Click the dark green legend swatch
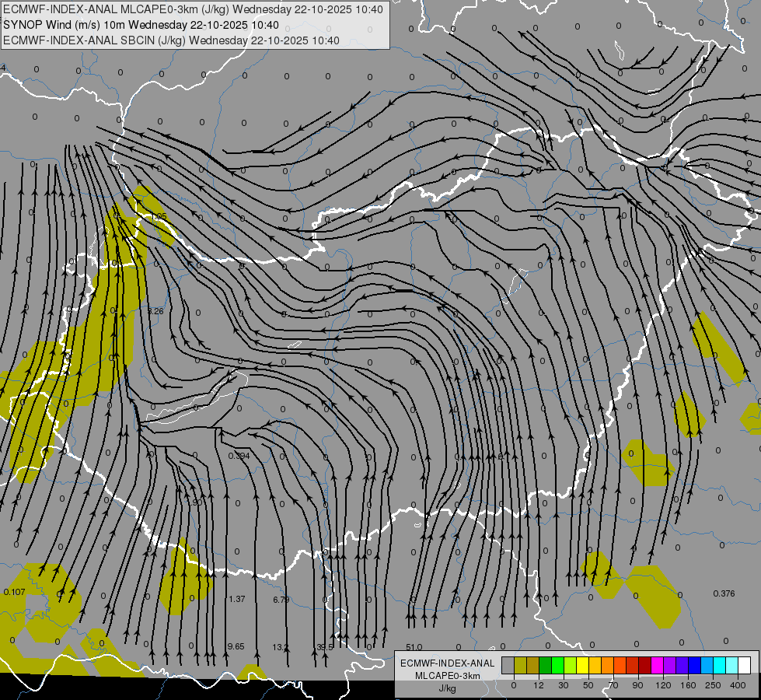Screen dimensions: 761x700 546,666
